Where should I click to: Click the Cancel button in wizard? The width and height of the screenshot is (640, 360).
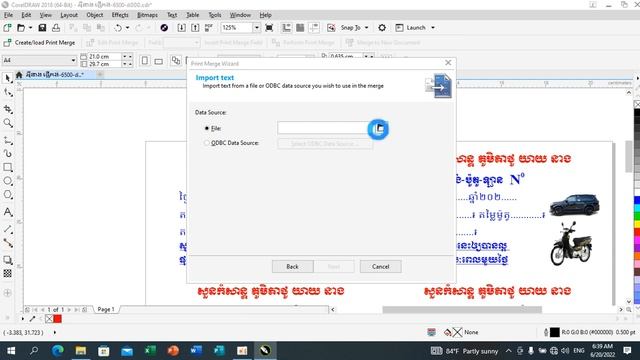click(380, 267)
